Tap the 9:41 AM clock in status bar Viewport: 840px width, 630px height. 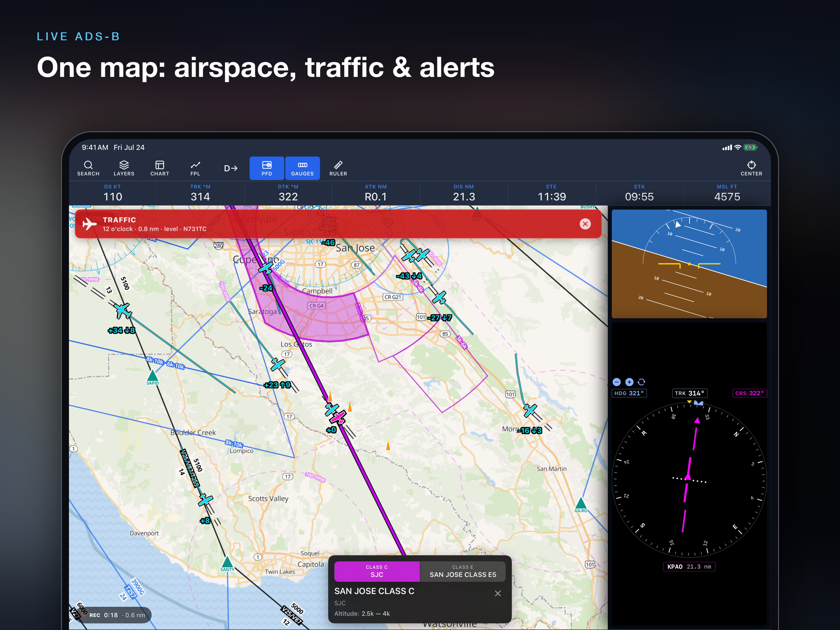pyautogui.click(x=95, y=147)
